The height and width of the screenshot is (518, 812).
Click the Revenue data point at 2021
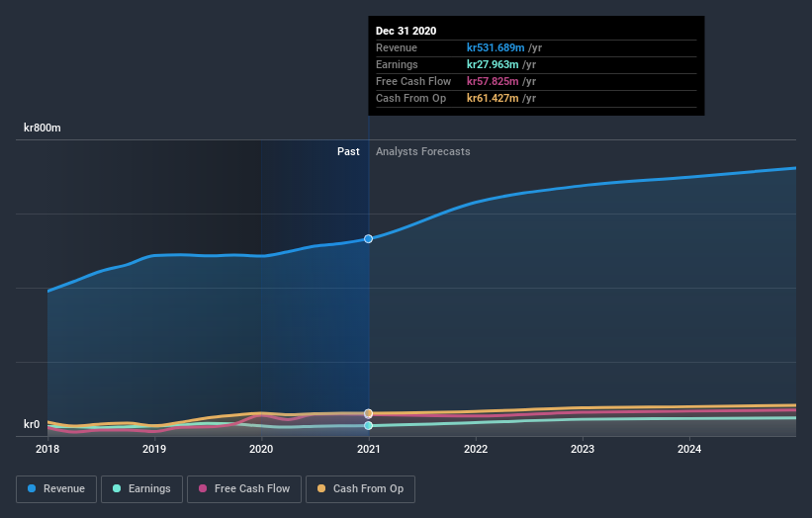(x=368, y=238)
